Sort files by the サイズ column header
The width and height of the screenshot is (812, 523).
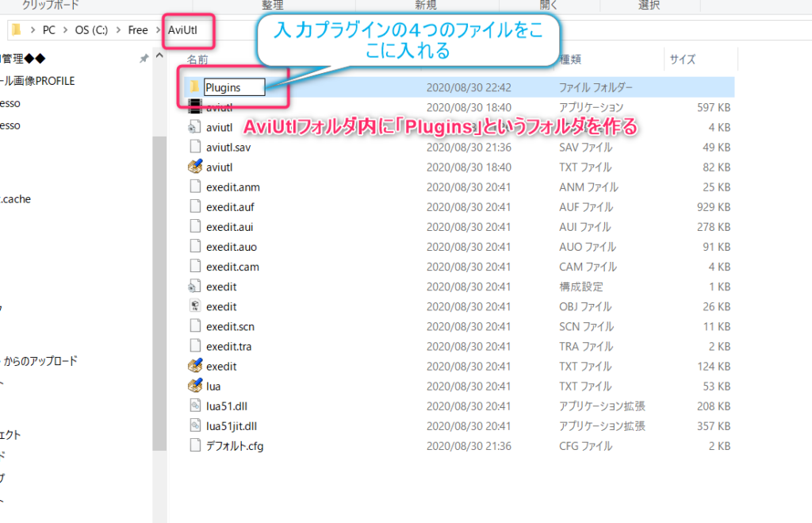[x=683, y=60]
